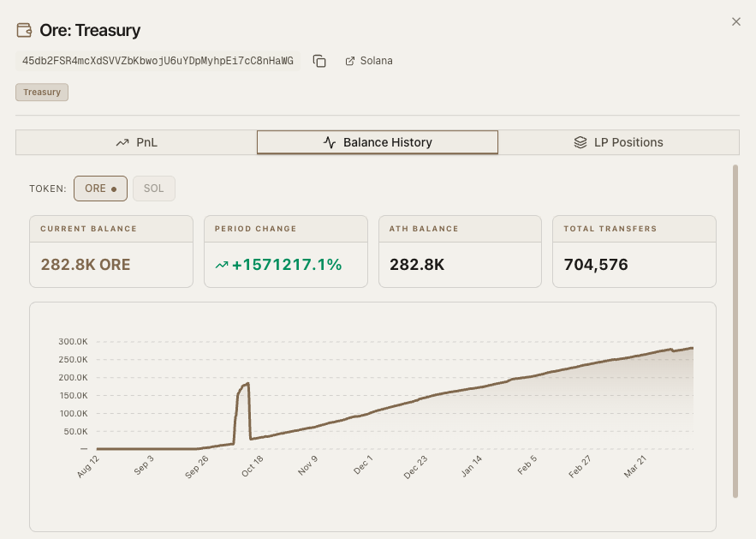The width and height of the screenshot is (756, 539).
Task: Click the Ore: Treasury title
Action: (90, 30)
